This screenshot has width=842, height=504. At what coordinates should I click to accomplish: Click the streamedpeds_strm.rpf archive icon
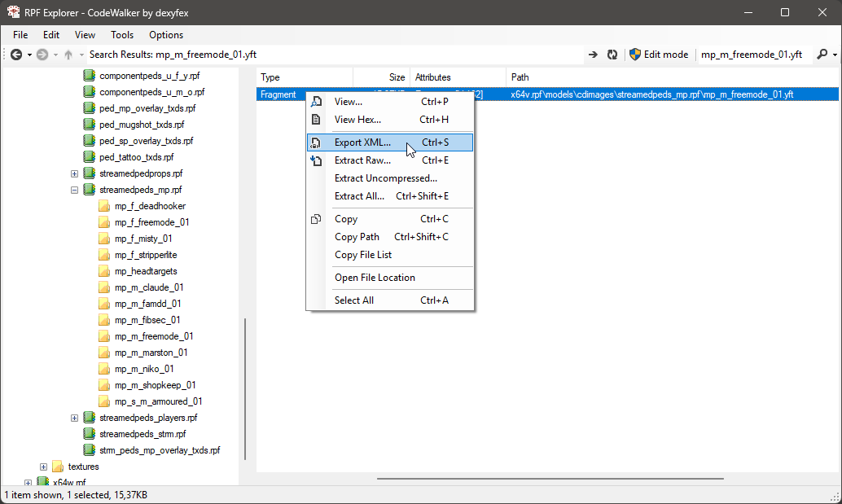pyautogui.click(x=90, y=434)
